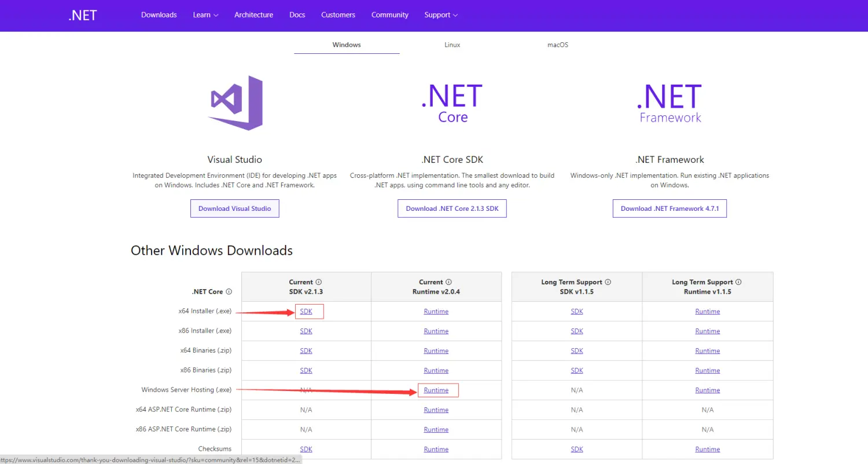Screen dimensions: 868x464
Task: Download Current x64 ASP.NET Core Runtime zip
Action: tap(436, 410)
